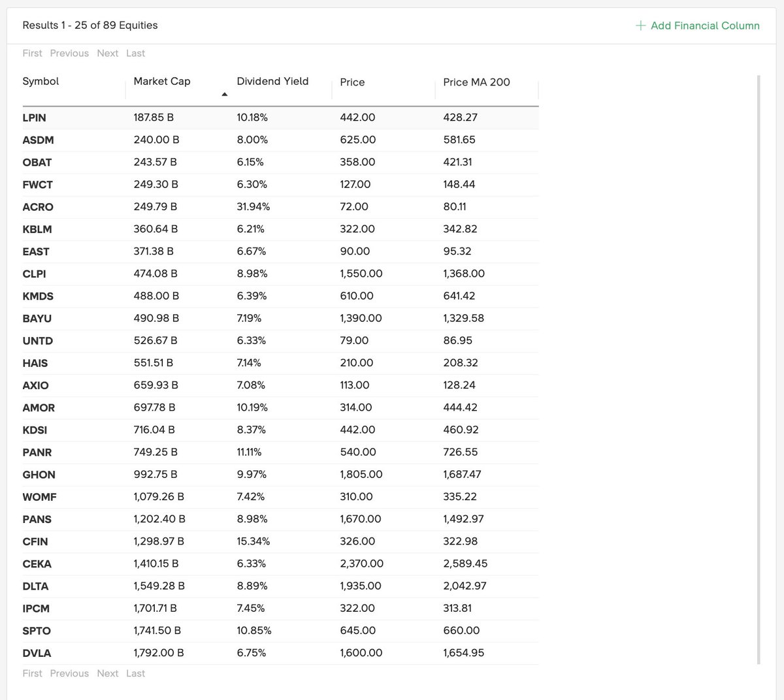Click CEKA price 2,370.00
Image resolution: width=784 pixels, height=700 pixels.
362,564
